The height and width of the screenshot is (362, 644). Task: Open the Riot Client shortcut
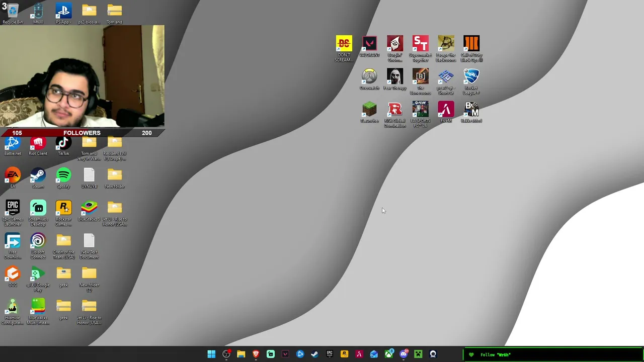click(38, 145)
